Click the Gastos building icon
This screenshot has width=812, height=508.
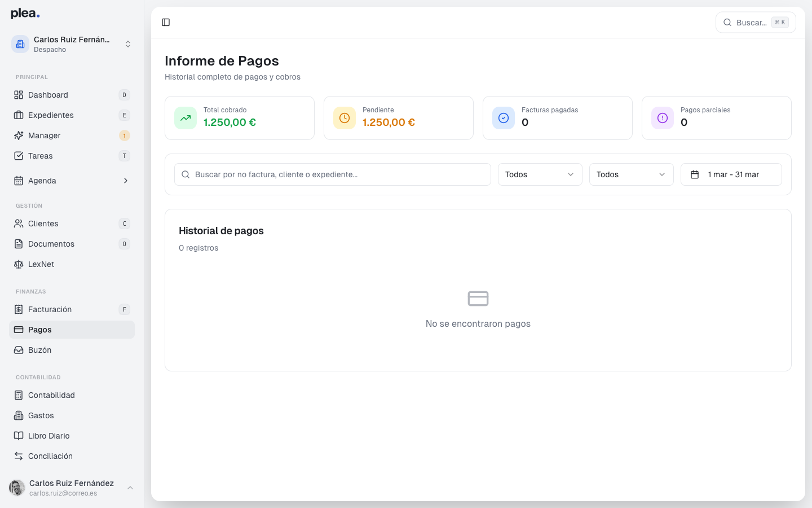click(19, 415)
